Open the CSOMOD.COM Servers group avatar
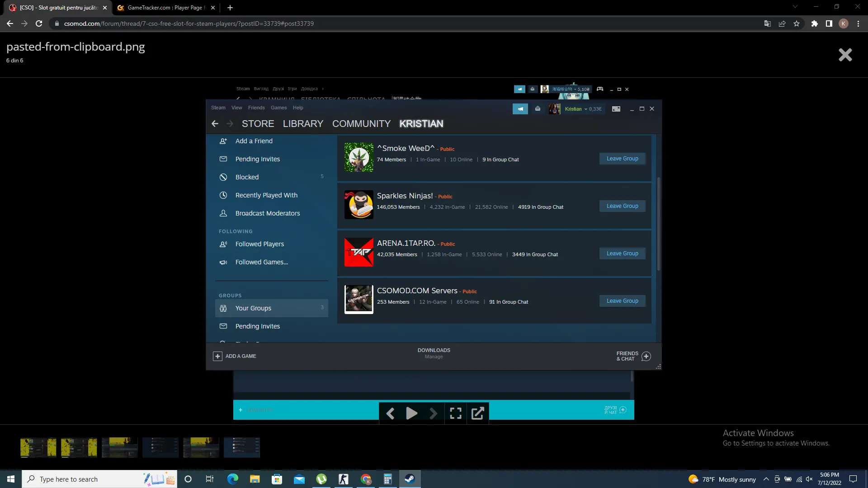The width and height of the screenshot is (868, 488). coord(359,300)
